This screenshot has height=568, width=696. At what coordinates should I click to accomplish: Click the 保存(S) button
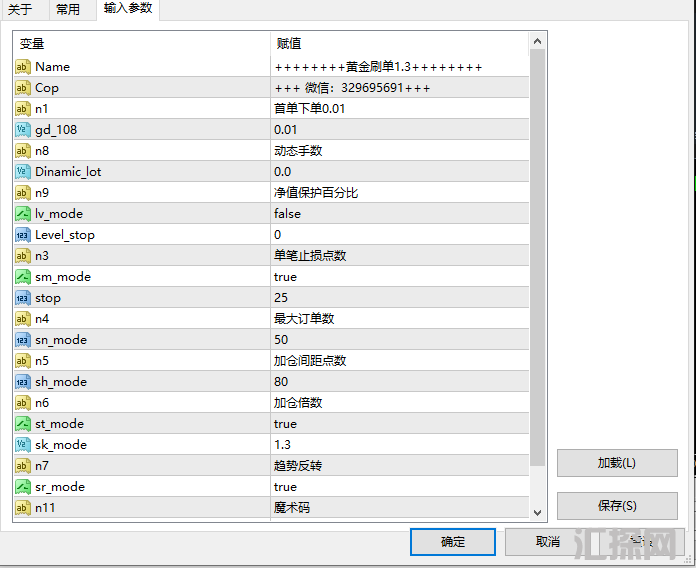(617, 505)
